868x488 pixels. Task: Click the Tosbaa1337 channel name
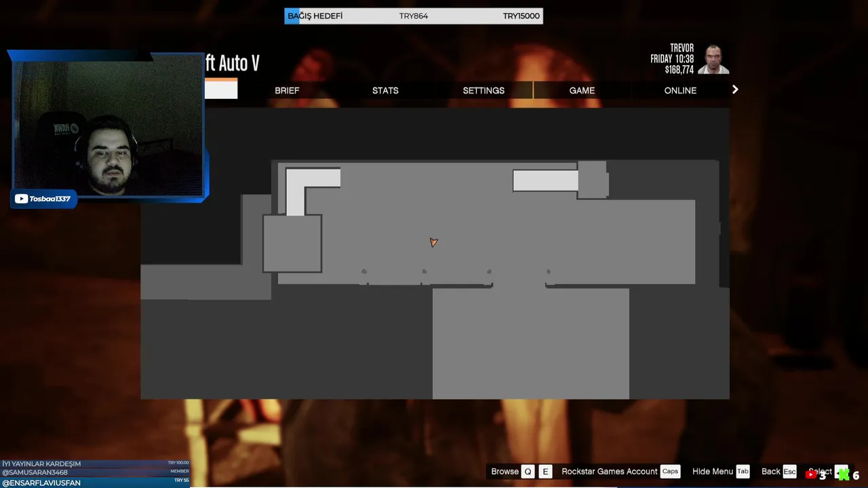point(50,199)
